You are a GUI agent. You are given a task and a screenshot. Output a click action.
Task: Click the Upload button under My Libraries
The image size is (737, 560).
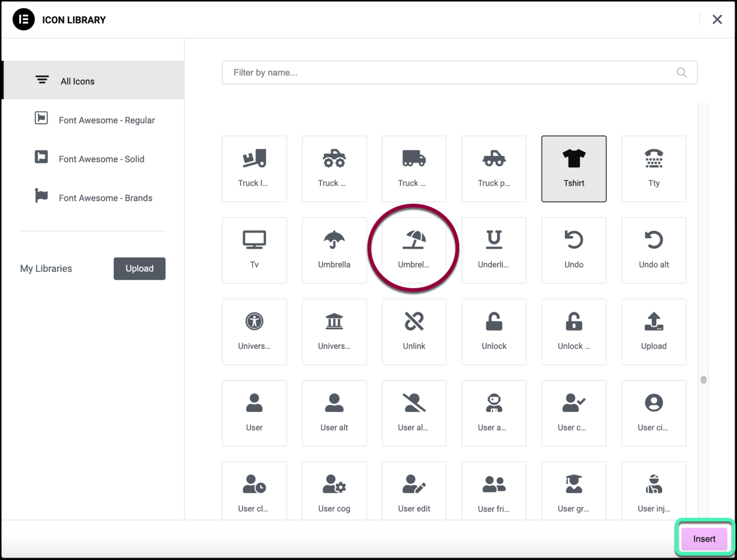point(139,268)
